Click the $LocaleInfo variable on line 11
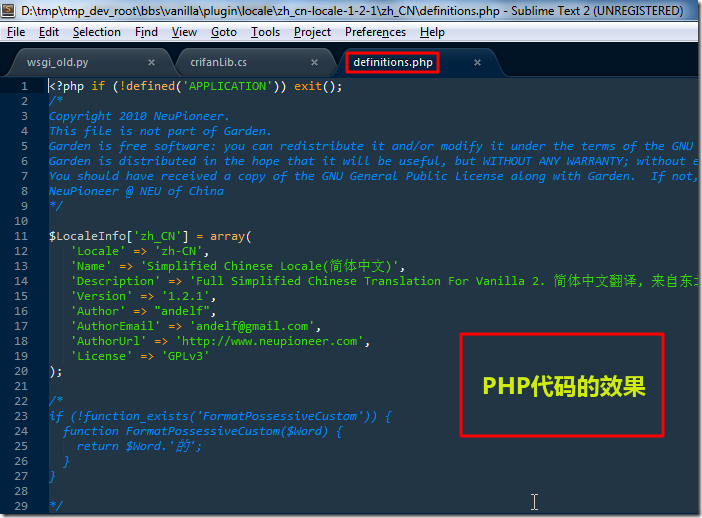 point(87,236)
